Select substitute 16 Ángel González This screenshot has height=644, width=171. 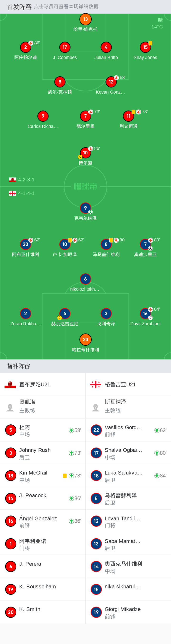tap(43, 521)
